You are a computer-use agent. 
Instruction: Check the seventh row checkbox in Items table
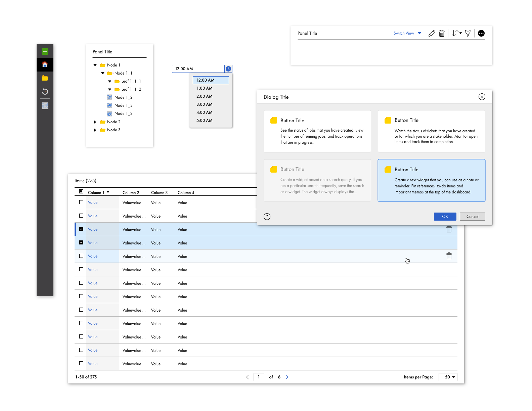click(x=81, y=283)
